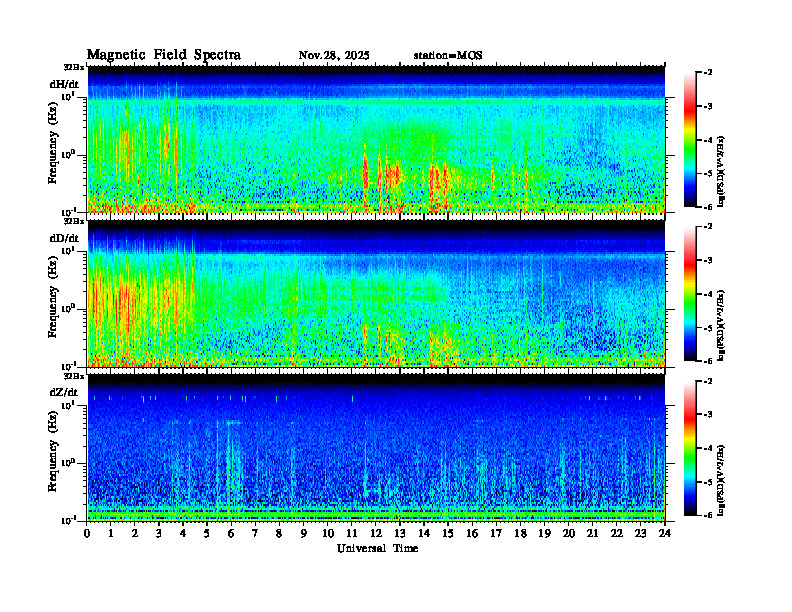The height and width of the screenshot is (612, 792).
Task: Click hour 14 on the time axis
Action: [424, 533]
